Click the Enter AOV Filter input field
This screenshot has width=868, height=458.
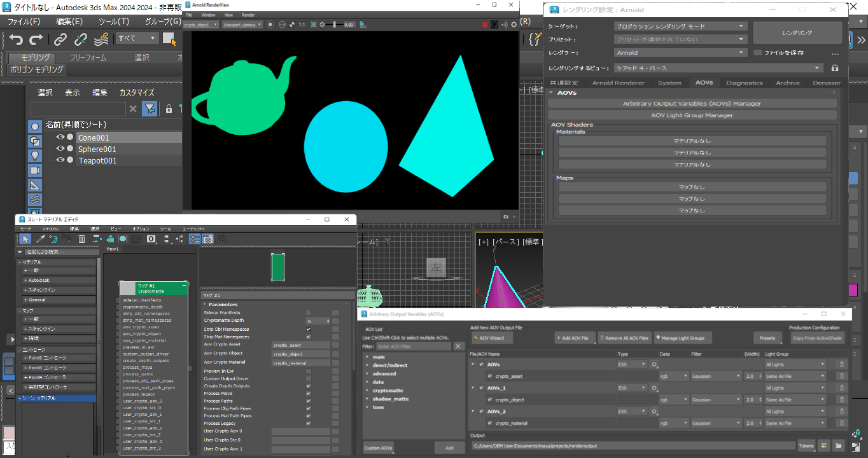pyautogui.click(x=414, y=346)
